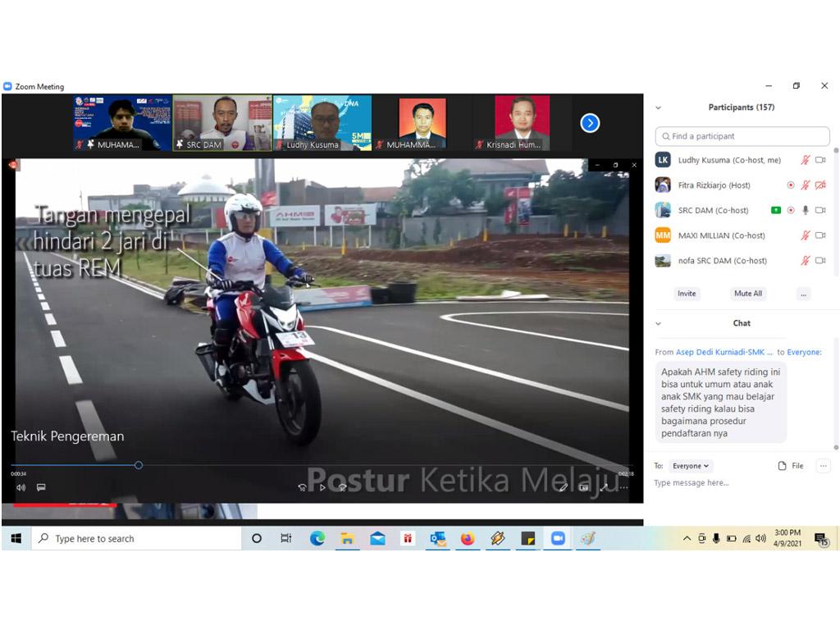
Task: Click the pencil edit icon on video player
Action: click(563, 487)
